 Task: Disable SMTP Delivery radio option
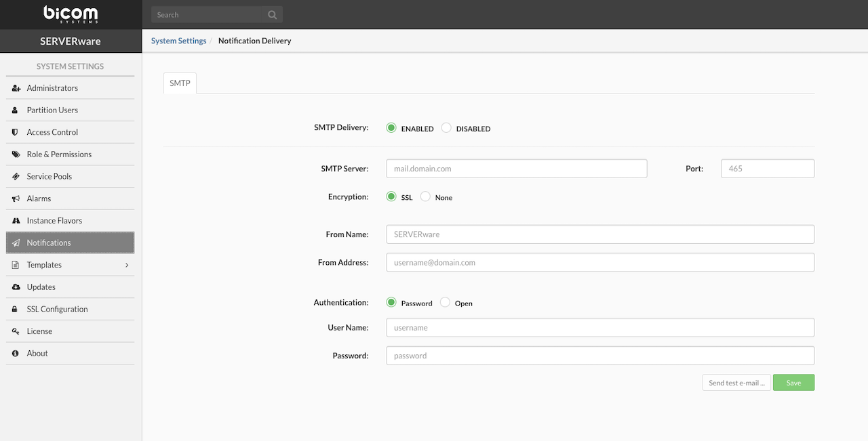pyautogui.click(x=446, y=128)
